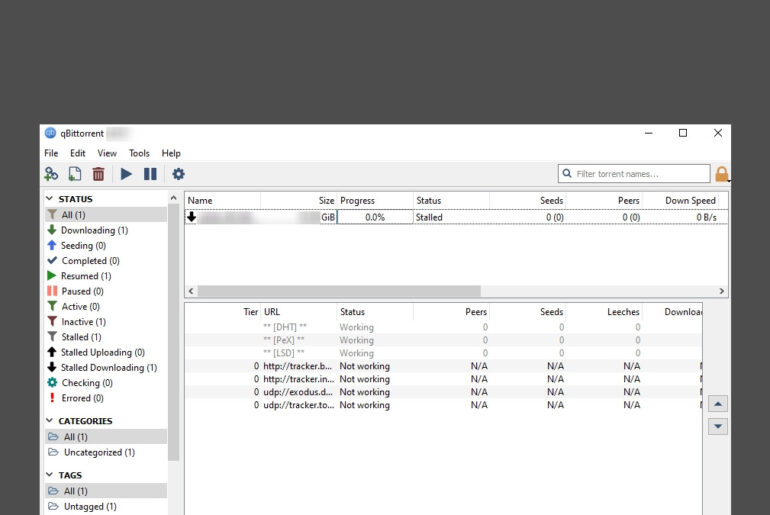
Task: Select the Paused (0) filter
Action: [106, 291]
